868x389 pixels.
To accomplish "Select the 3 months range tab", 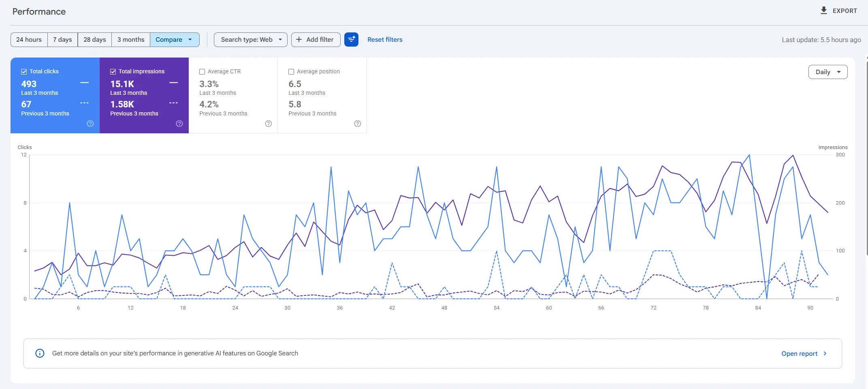I will [x=131, y=39].
